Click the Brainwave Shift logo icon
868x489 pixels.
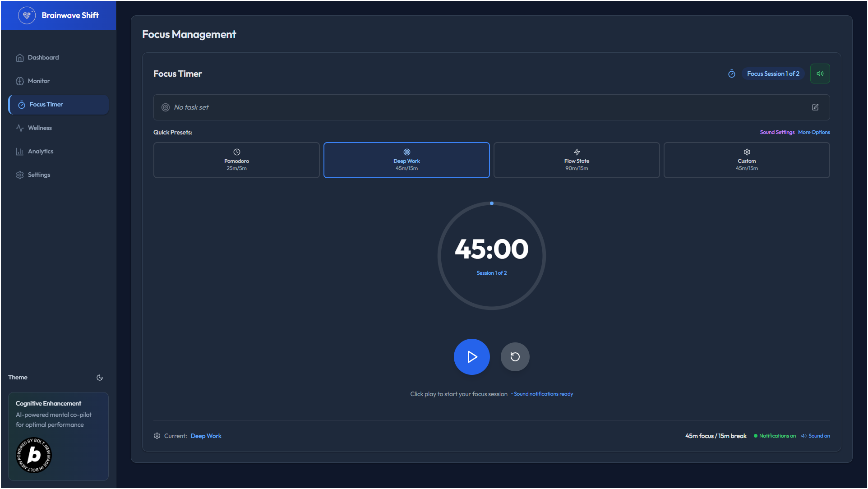[27, 15]
